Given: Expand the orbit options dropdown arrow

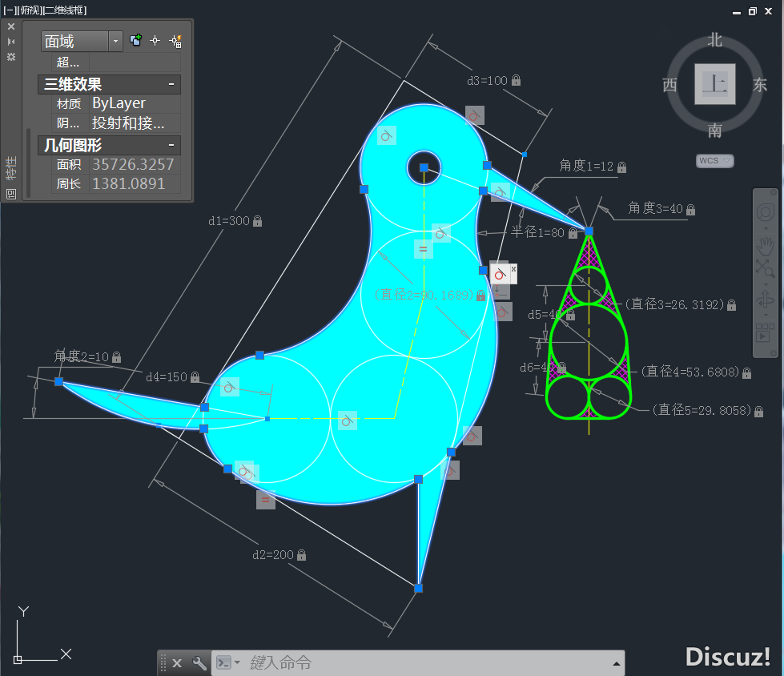Looking at the screenshot, I should pyautogui.click(x=766, y=316).
